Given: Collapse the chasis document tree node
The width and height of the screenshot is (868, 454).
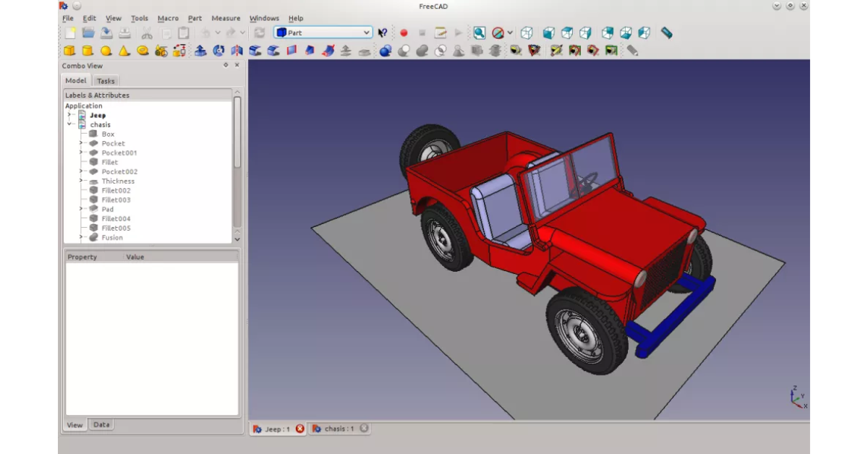Looking at the screenshot, I should click(69, 124).
